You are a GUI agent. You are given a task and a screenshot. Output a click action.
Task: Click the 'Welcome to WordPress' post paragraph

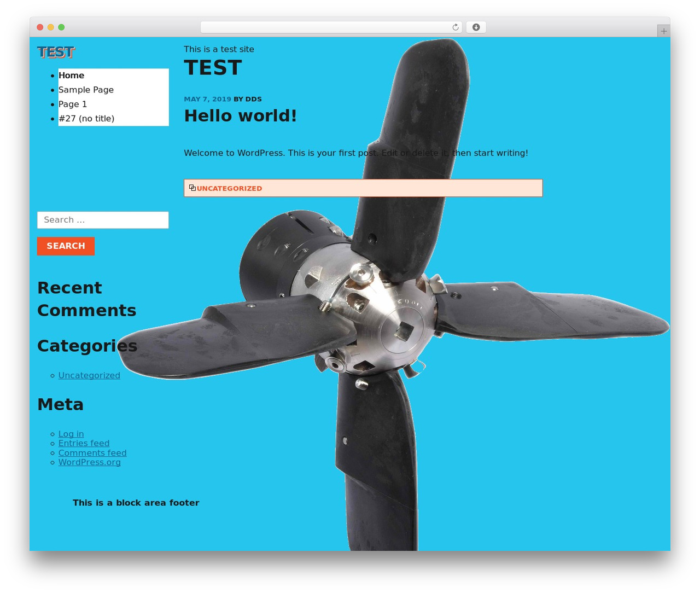pos(356,153)
